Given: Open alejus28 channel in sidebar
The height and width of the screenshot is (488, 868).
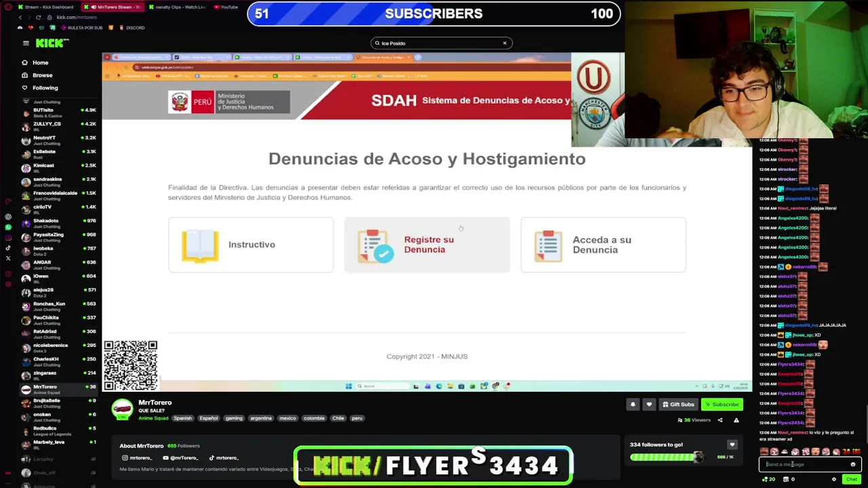Looking at the screenshot, I should pos(60,293).
